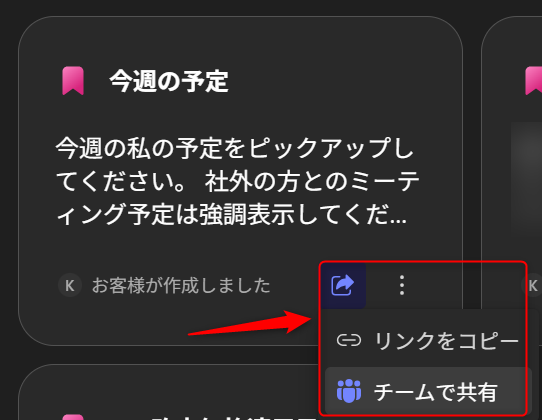Screen dimensions: 542x420
Task: Toggle the bookmark on the bottom card
Action: (x=73, y=417)
